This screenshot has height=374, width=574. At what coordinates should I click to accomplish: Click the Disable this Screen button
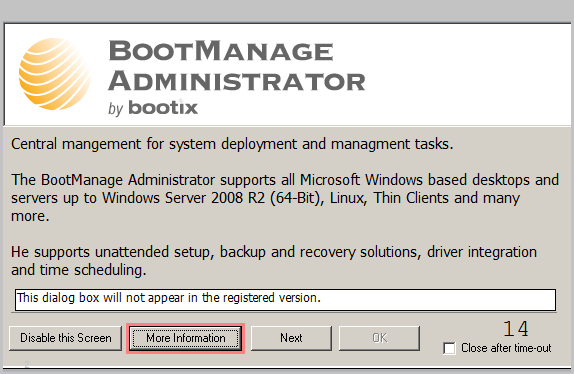tap(66, 338)
